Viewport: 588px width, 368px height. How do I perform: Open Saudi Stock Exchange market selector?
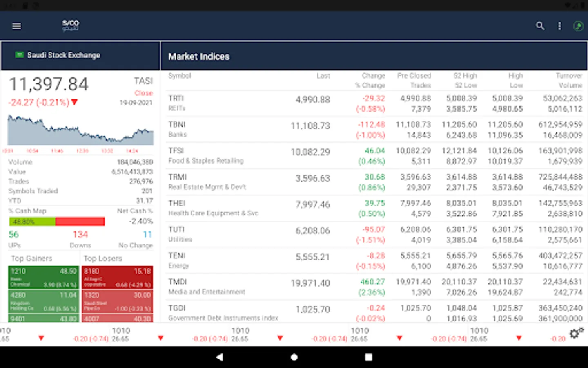click(80, 55)
